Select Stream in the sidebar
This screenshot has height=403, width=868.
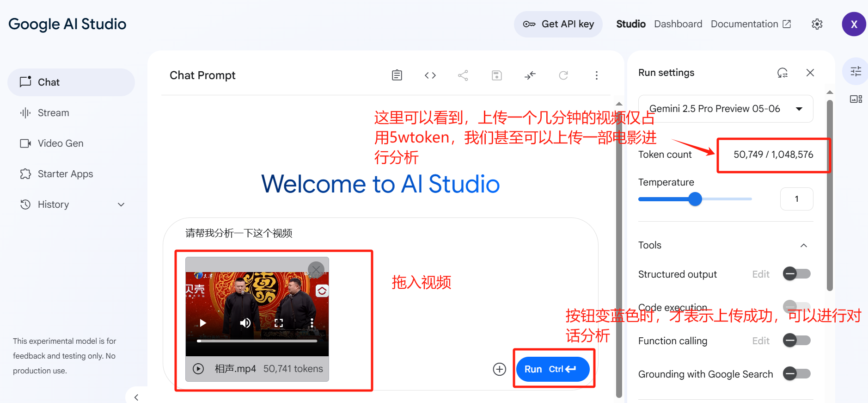[x=71, y=113]
